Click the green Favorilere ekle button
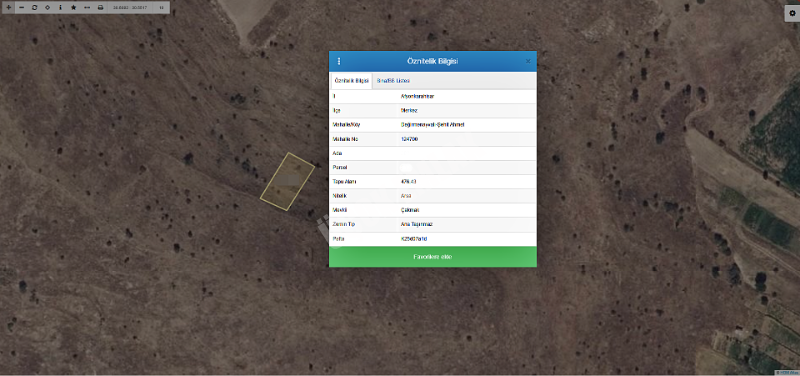The image size is (800, 376). pyautogui.click(x=433, y=257)
